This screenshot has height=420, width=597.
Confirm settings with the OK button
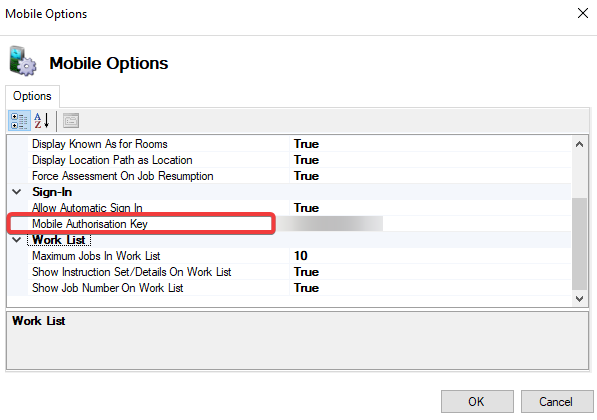pos(477,401)
